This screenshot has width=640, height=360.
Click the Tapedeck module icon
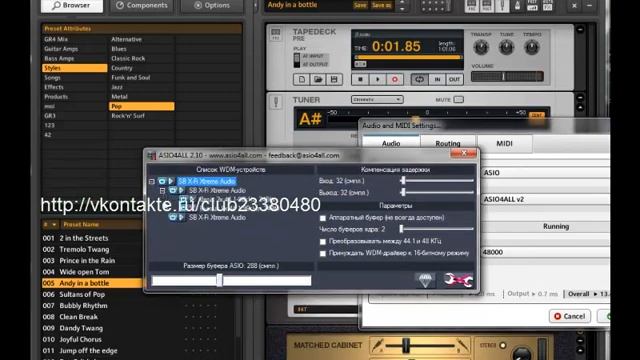coord(276,33)
